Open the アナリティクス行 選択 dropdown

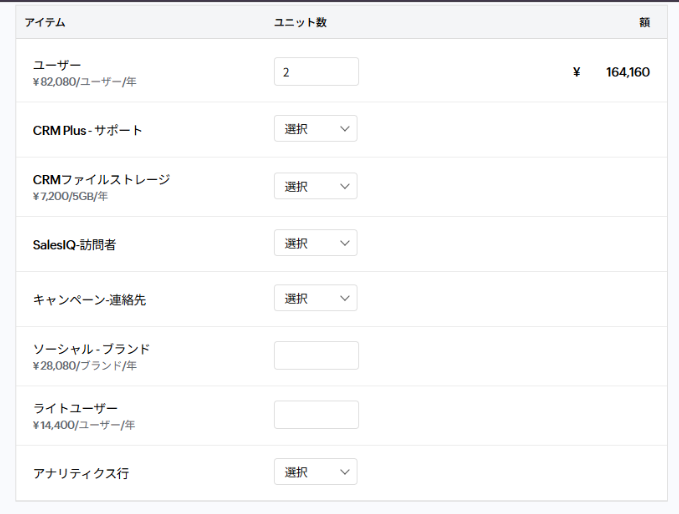[315, 472]
